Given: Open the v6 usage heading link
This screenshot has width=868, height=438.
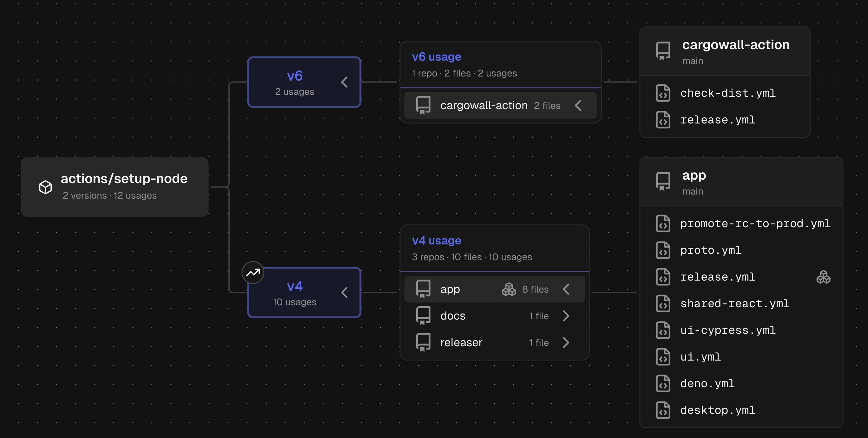Looking at the screenshot, I should click(x=436, y=57).
